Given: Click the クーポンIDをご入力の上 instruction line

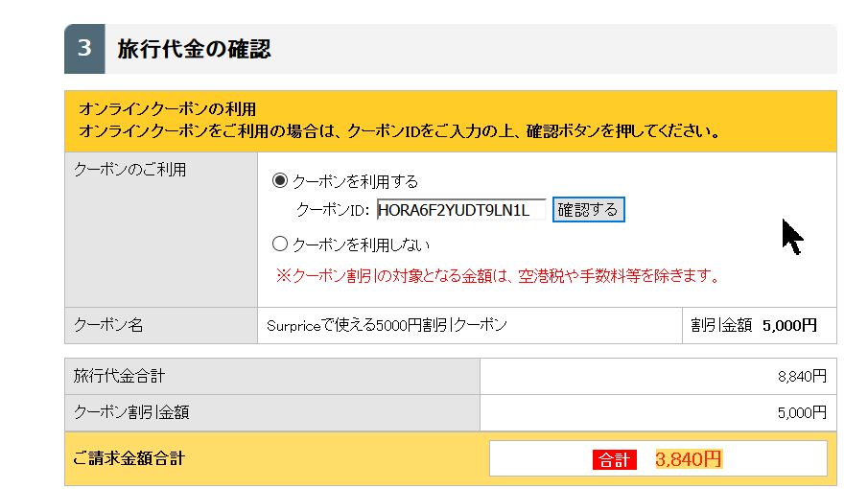Looking at the screenshot, I should 399,131.
